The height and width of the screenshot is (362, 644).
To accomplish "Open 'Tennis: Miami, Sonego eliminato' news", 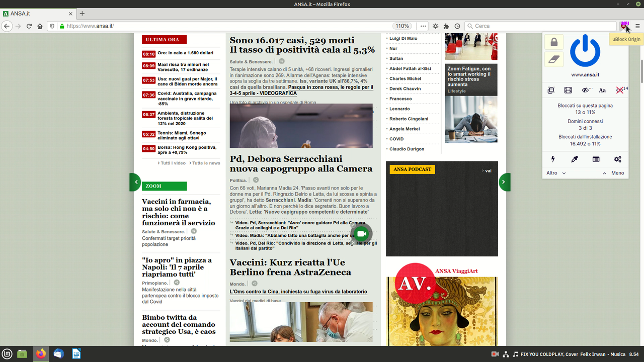I will 182,135.
